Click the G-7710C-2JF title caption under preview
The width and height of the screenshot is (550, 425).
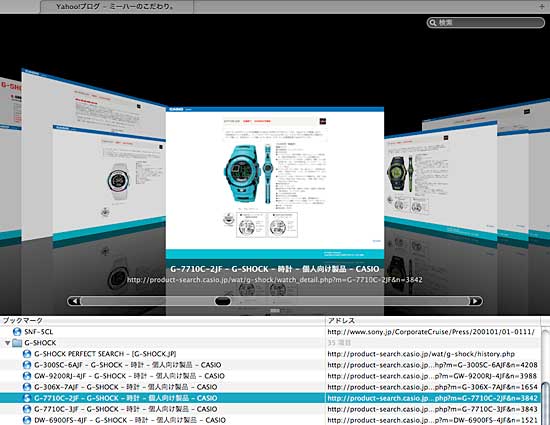coord(275,269)
